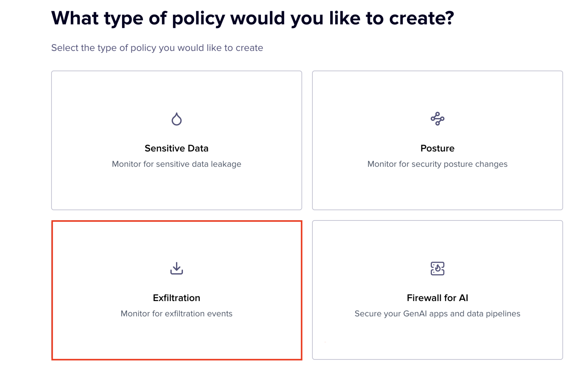Click "Monitor for exfiltration events" description
The height and width of the screenshot is (371, 588).
pyautogui.click(x=176, y=314)
